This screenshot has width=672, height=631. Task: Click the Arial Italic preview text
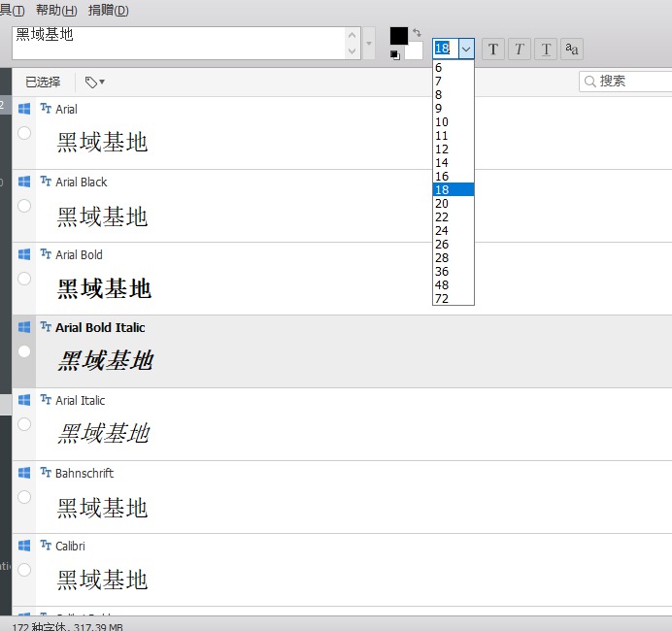tap(104, 433)
